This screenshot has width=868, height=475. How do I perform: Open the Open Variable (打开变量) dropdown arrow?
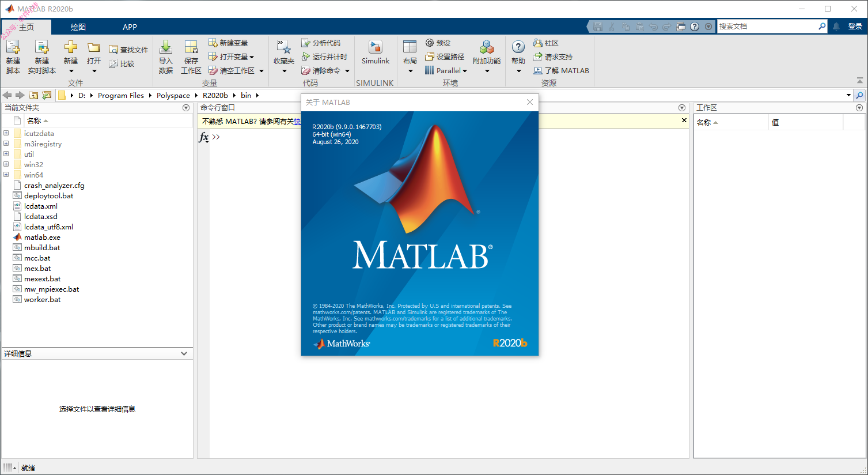[252, 57]
